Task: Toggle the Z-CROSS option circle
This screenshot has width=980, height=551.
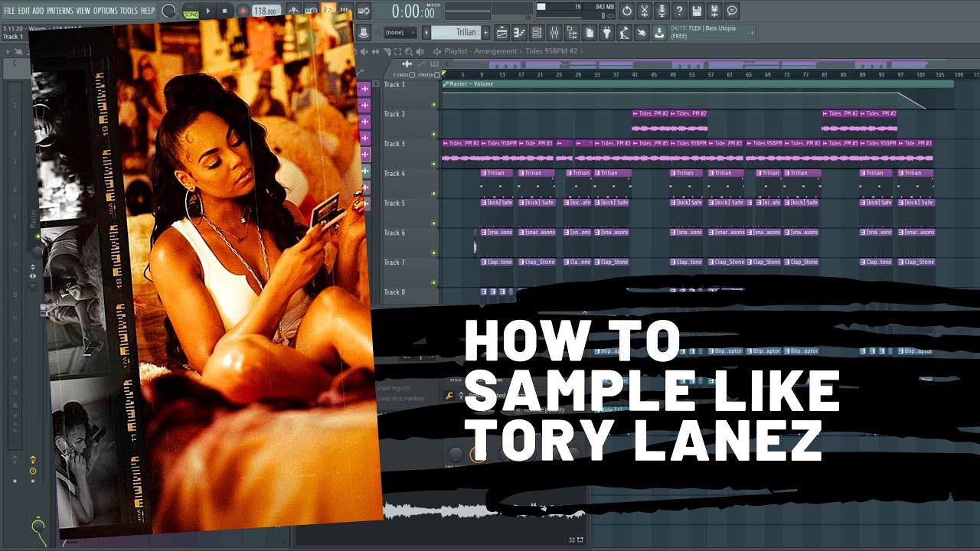Action: point(412,75)
